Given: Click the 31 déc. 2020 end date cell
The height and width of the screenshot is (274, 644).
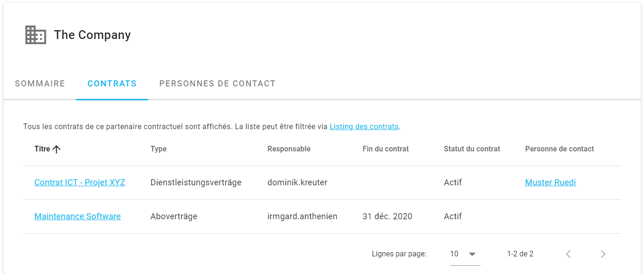Looking at the screenshot, I should 387,216.
